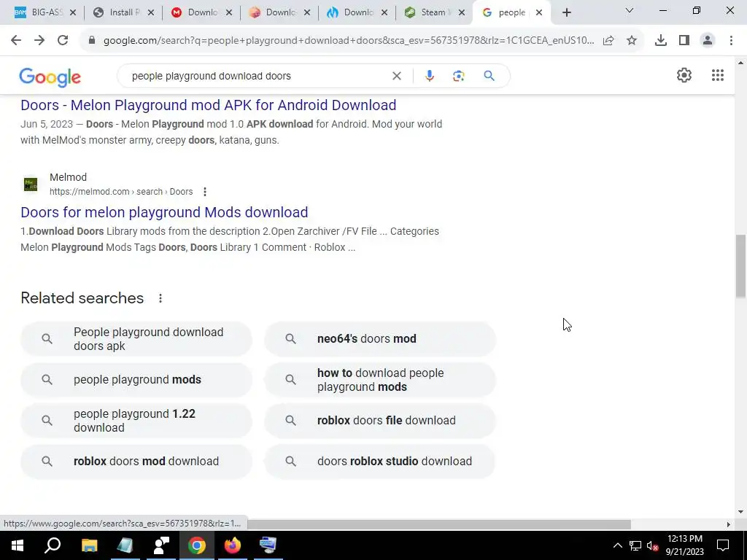The height and width of the screenshot is (560, 747).
Task: Search doors roblox studio download
Action: click(380, 462)
